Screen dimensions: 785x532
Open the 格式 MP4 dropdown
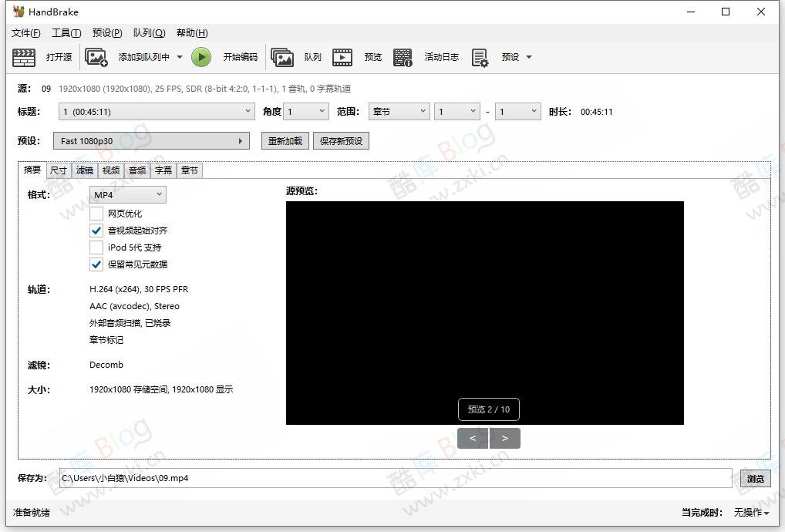(x=127, y=194)
